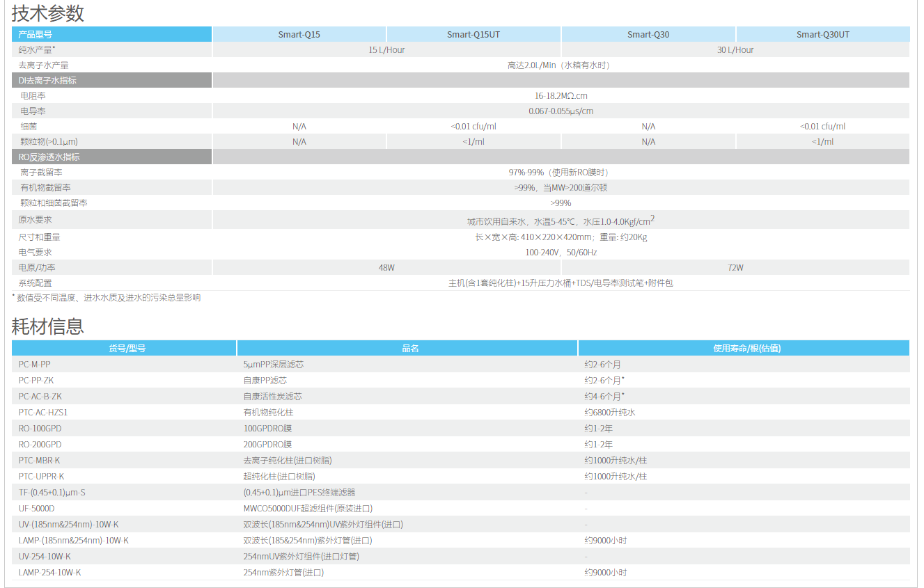This screenshot has width=924, height=588.
Task: Click the 城市饮用自来水 feed water requirement text
Action: 561,221
